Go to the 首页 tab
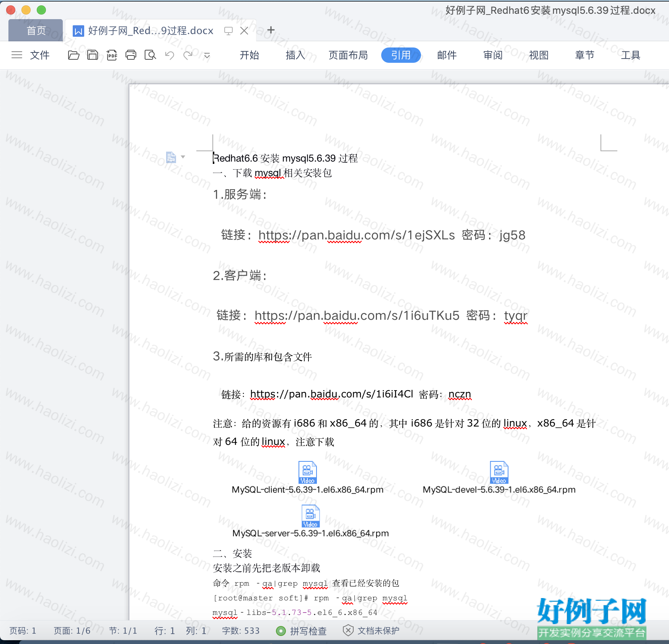Viewport: 669px width, 644px height. 36,30
